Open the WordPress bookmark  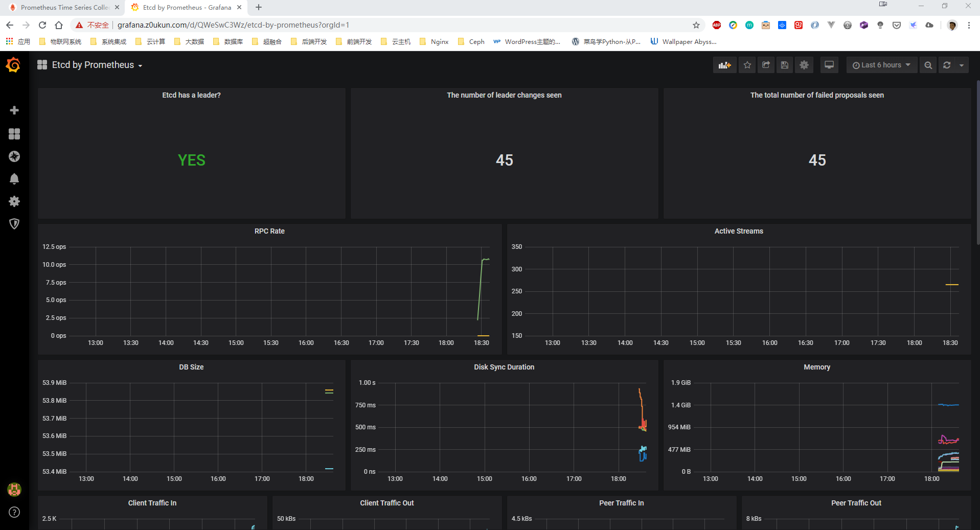[x=527, y=41]
